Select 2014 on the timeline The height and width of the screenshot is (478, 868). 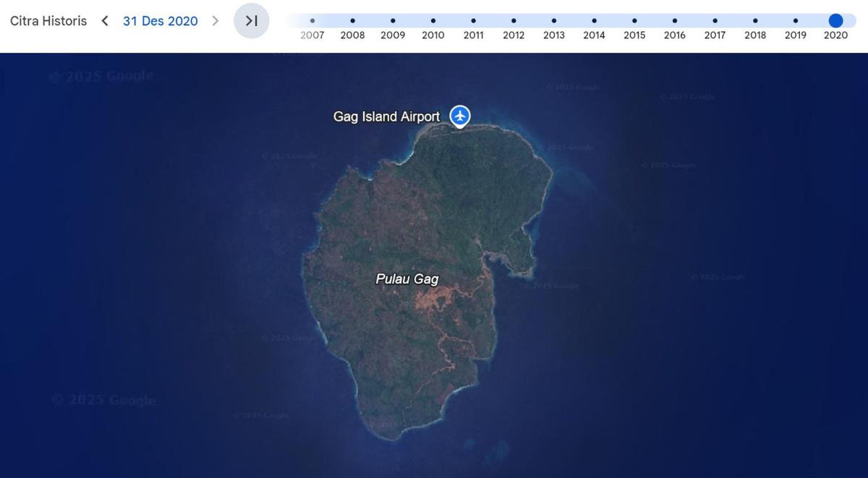[594, 21]
